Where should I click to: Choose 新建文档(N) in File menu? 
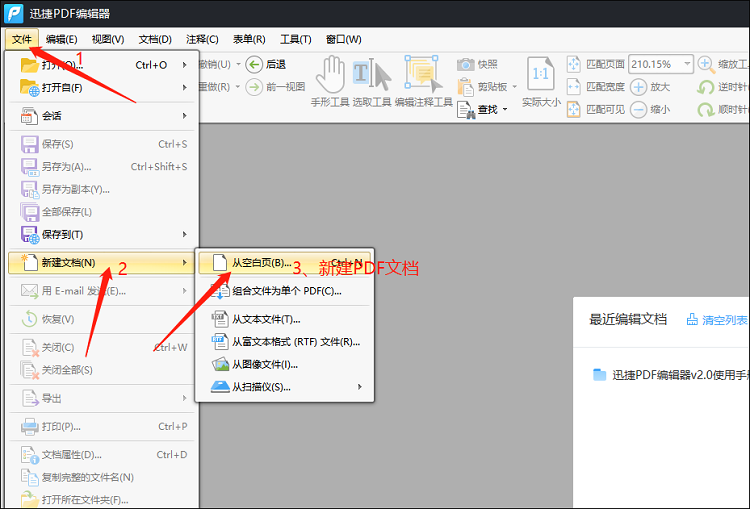pos(102,263)
